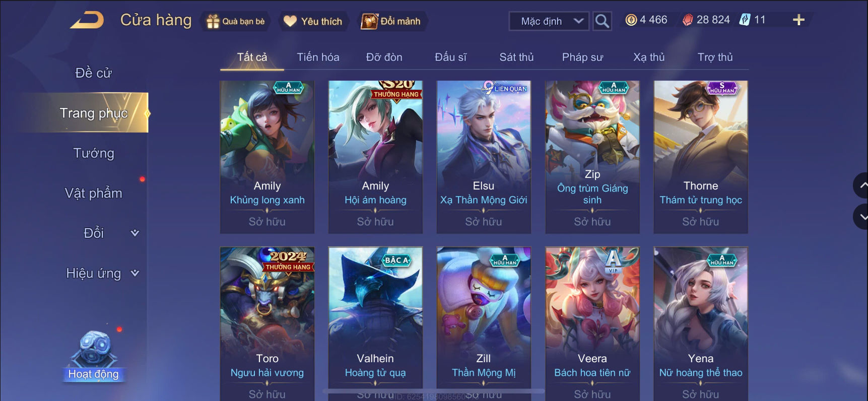Open the Đổi mảnh exchange
The height and width of the screenshot is (401, 868).
(x=391, y=21)
